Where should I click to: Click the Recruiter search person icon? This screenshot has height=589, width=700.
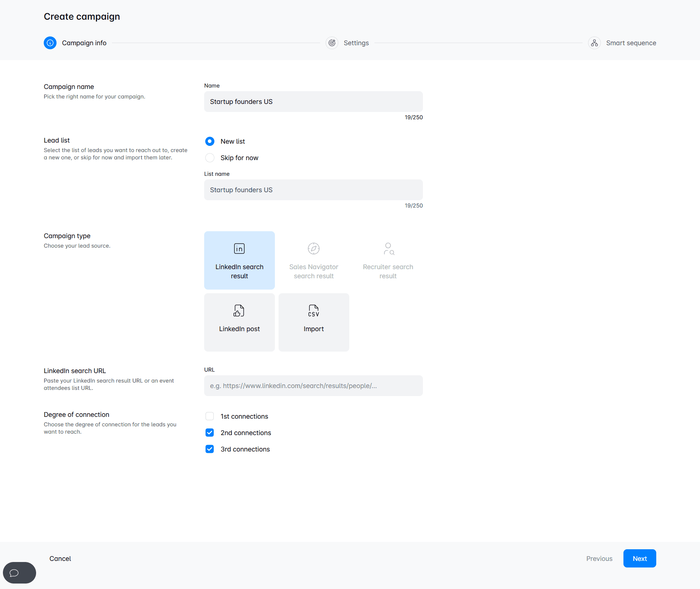tap(389, 249)
